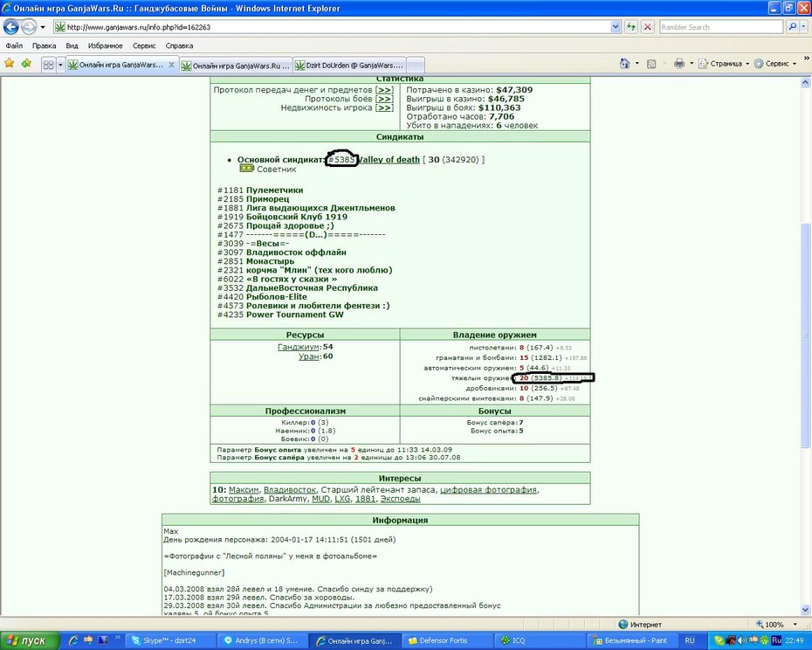The image size is (812, 650).
Task: Open Favorites Center star icon
Action: coord(10,63)
